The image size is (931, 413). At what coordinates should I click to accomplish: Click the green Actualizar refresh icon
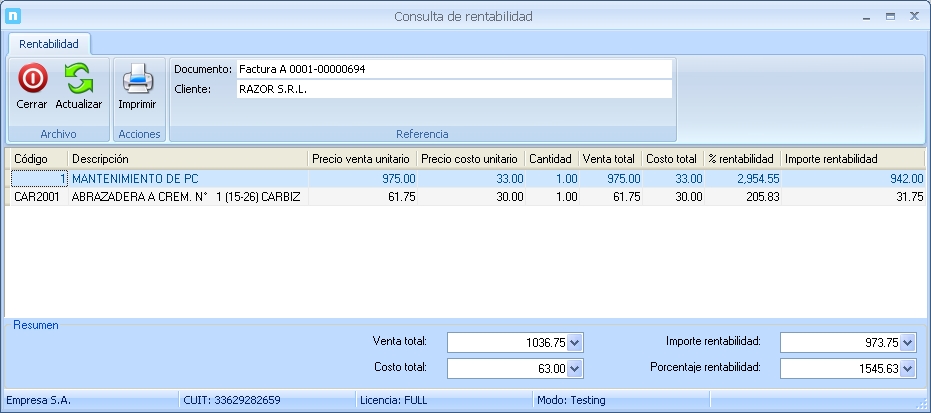[79, 78]
